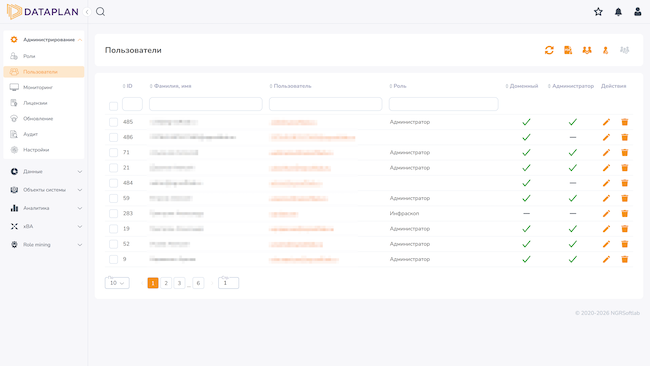Add a single user icon
This screenshot has height=366, width=650.
[x=605, y=50]
